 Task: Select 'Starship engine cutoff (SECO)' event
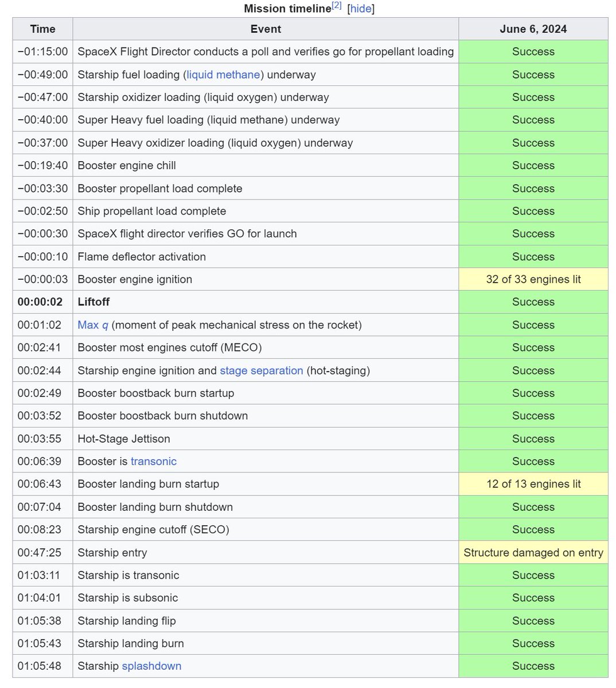pos(154,530)
